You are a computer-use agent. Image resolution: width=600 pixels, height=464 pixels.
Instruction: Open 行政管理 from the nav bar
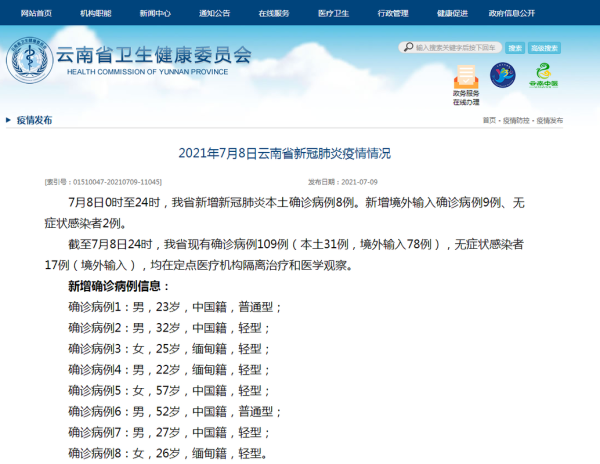point(393,14)
